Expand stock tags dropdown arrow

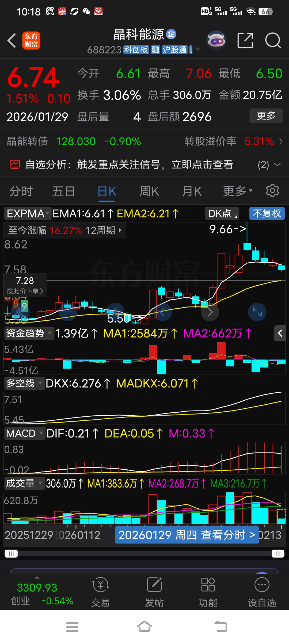point(198,49)
